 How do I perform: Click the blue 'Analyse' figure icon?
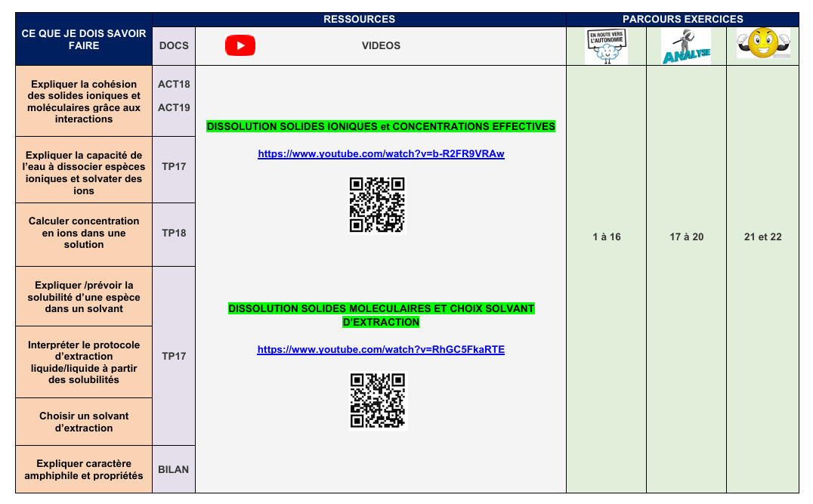click(x=686, y=47)
